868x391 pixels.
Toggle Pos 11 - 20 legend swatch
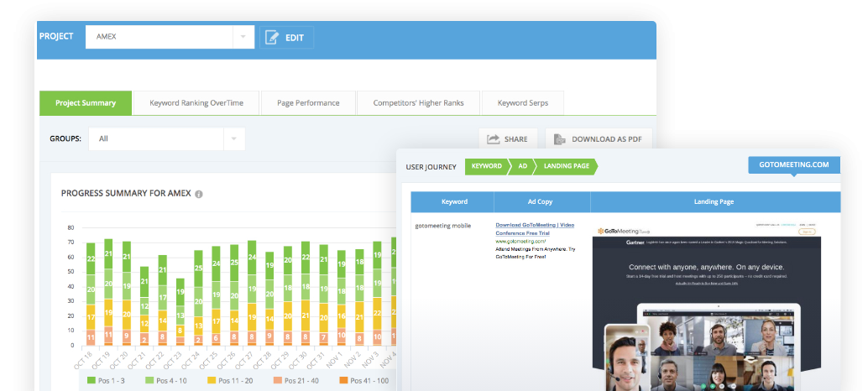212,380
